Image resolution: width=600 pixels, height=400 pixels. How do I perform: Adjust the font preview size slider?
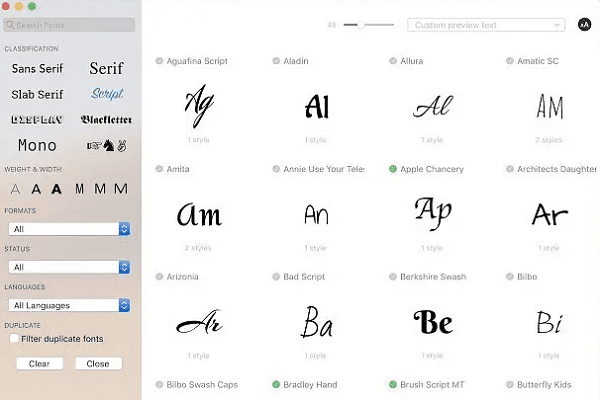pos(361,24)
